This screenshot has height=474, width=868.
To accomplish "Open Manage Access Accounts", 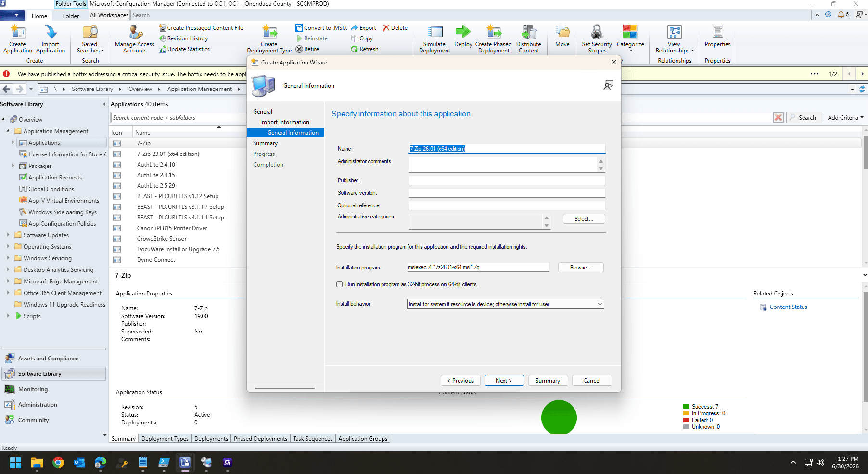I will (x=135, y=39).
